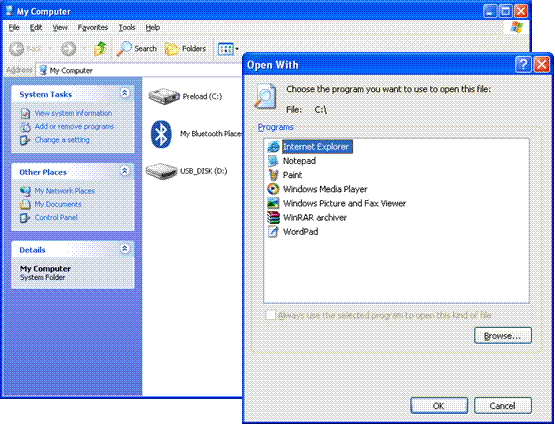Open the View menu
Image resolution: width=555 pixels, height=425 pixels.
pyautogui.click(x=60, y=28)
